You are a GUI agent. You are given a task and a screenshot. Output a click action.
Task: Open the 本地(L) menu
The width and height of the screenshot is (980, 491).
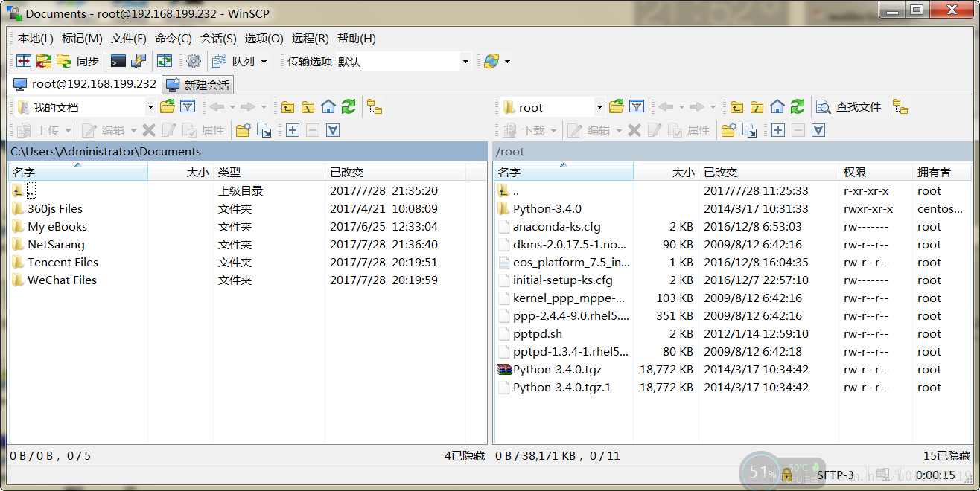coord(35,38)
